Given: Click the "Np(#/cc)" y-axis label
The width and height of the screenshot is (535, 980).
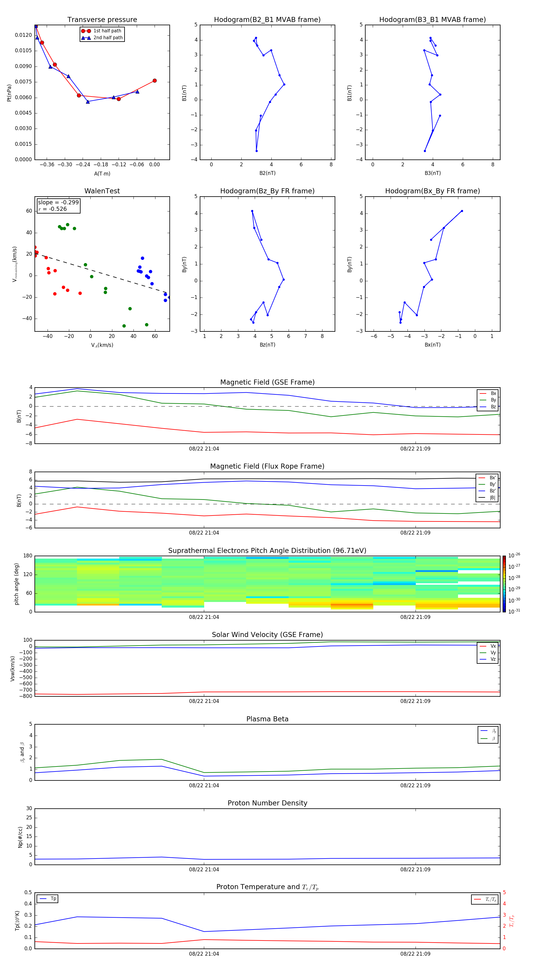Looking at the screenshot, I should 20,837.
